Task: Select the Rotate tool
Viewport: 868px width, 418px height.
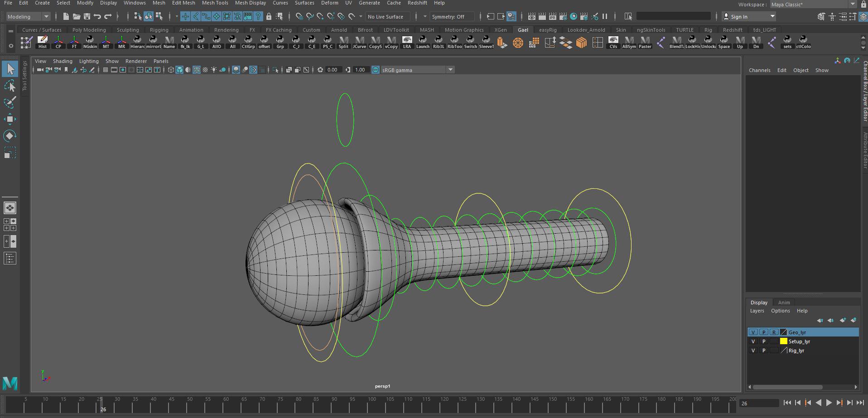Action: [10, 136]
